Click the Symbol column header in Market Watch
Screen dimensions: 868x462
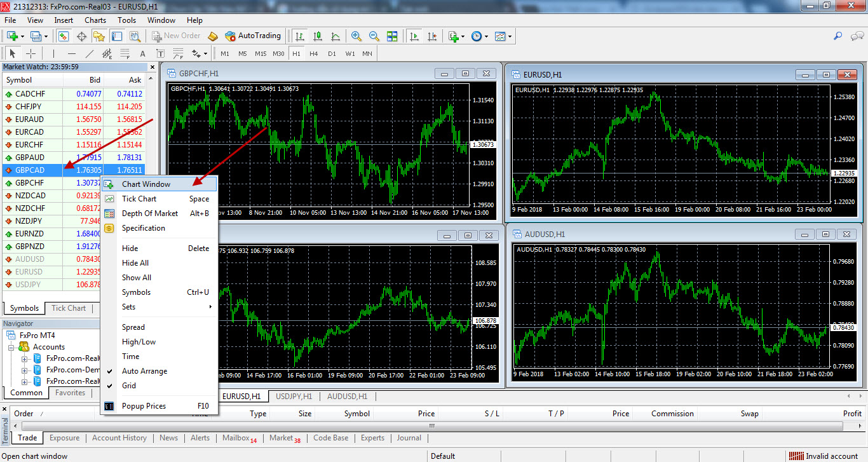[32, 80]
